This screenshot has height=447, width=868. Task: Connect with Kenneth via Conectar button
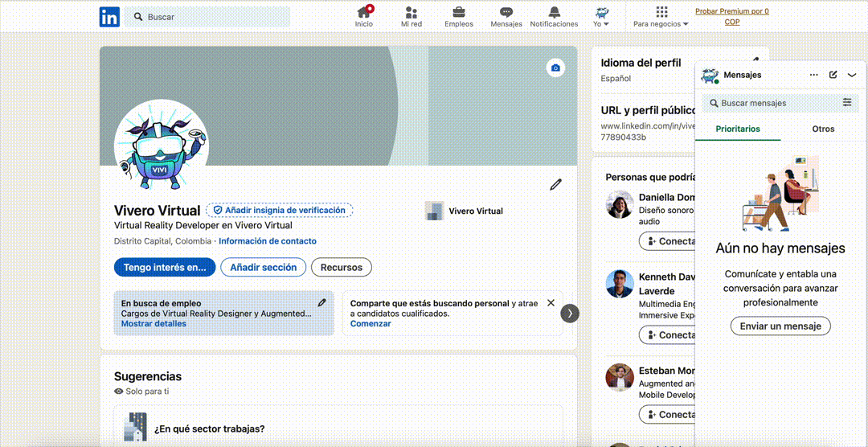pyautogui.click(x=669, y=335)
